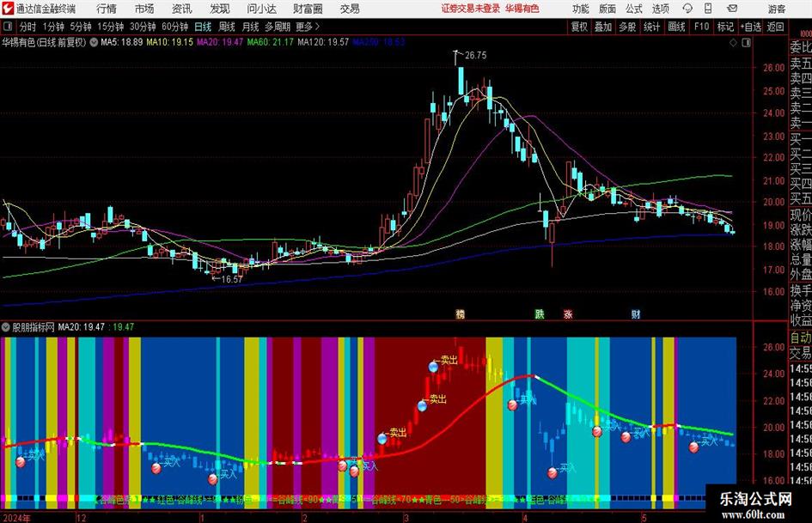812x523 pixels.
Task: Click the 证券交易未登录 login link
Action: click(471, 9)
